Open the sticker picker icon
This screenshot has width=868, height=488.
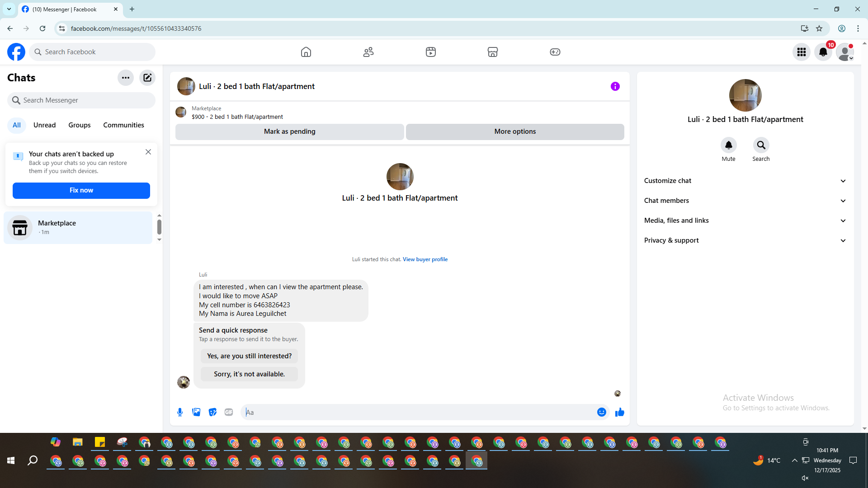click(x=212, y=412)
